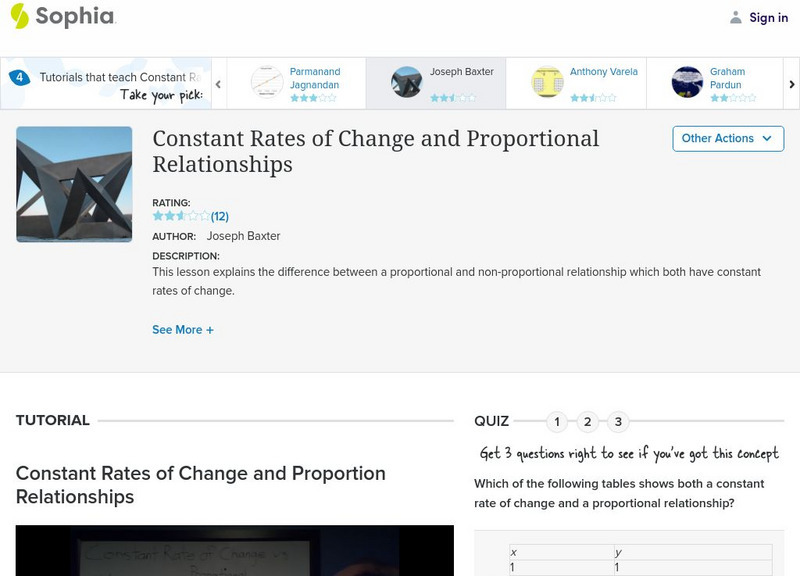The image size is (800, 576).
Task: Go to quiz question 2
Action: click(x=588, y=422)
